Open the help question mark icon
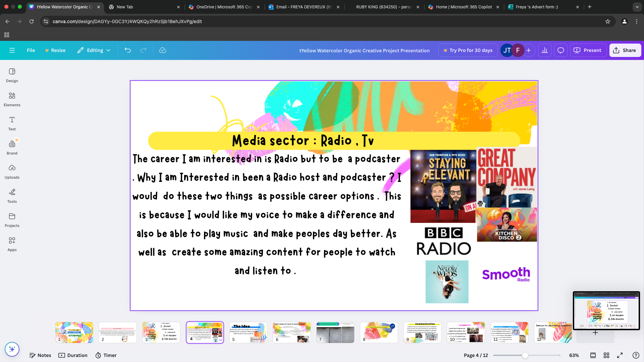The width and height of the screenshot is (644, 362). click(636, 355)
